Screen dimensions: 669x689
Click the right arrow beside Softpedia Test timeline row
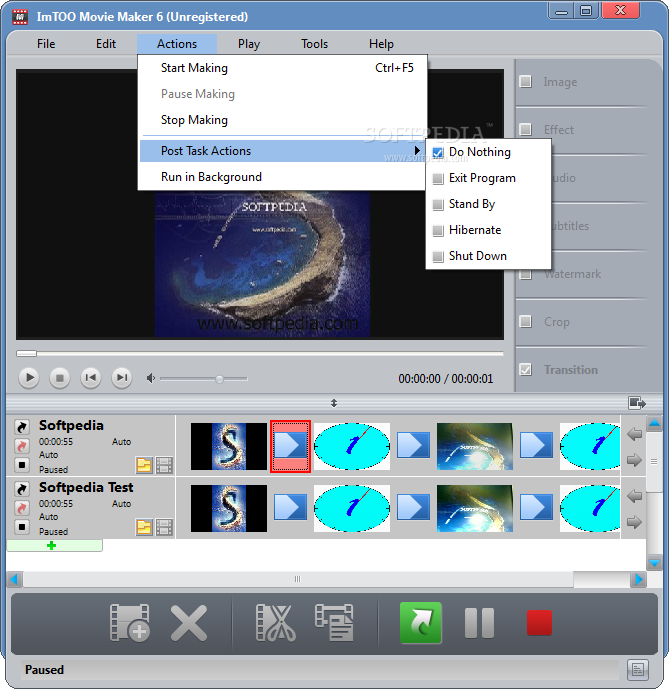[x=634, y=522]
